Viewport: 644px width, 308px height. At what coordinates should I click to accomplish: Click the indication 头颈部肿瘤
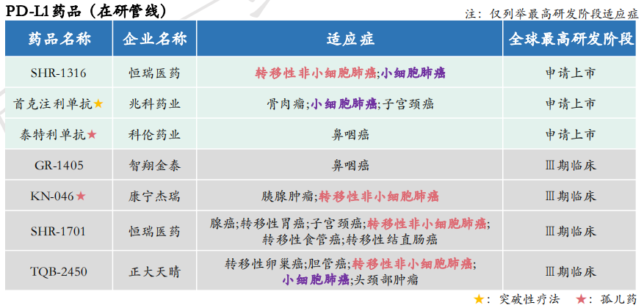[x=386, y=279]
